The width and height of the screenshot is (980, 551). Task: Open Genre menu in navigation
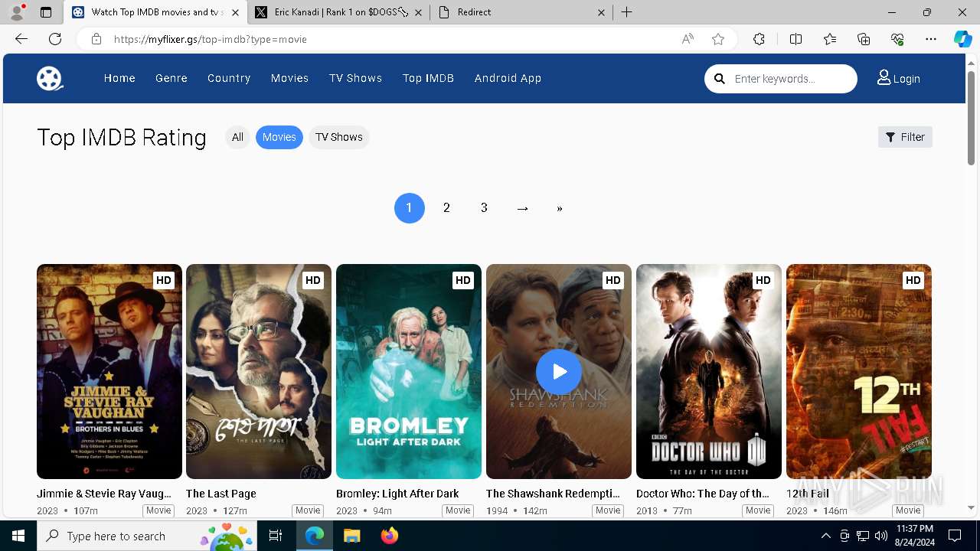[171, 78]
